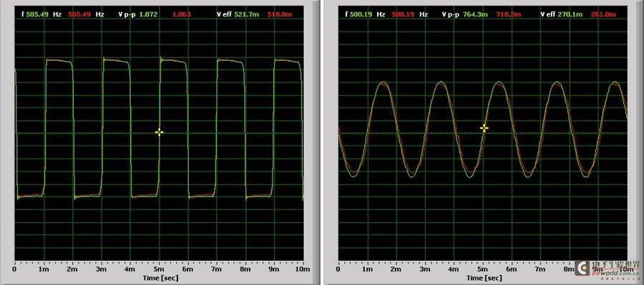Image resolution: width=644 pixels, height=285 pixels.
Task: Click the yellow cursor marker on square-wave plot
Action: coord(160,132)
